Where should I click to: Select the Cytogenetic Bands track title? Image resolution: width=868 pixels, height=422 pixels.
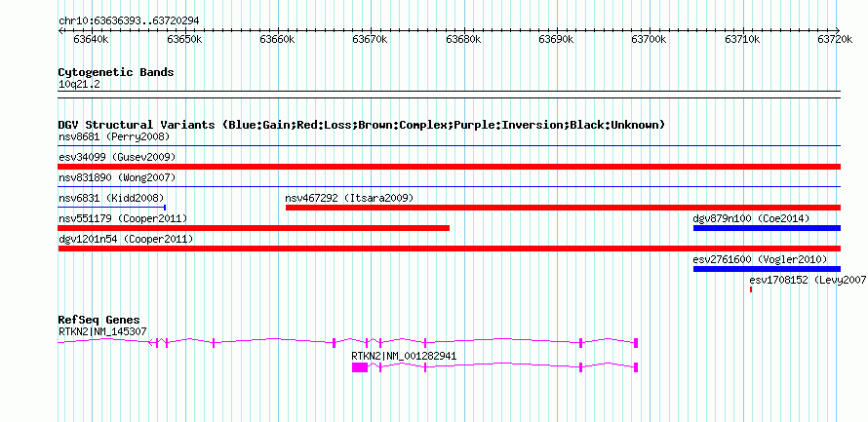coord(116,72)
